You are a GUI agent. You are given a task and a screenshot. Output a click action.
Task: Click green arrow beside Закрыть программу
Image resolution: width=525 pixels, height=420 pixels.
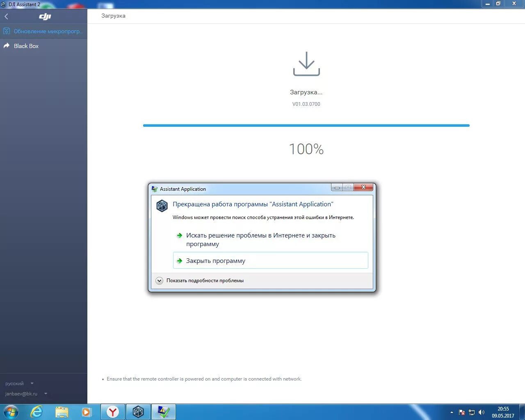click(179, 261)
